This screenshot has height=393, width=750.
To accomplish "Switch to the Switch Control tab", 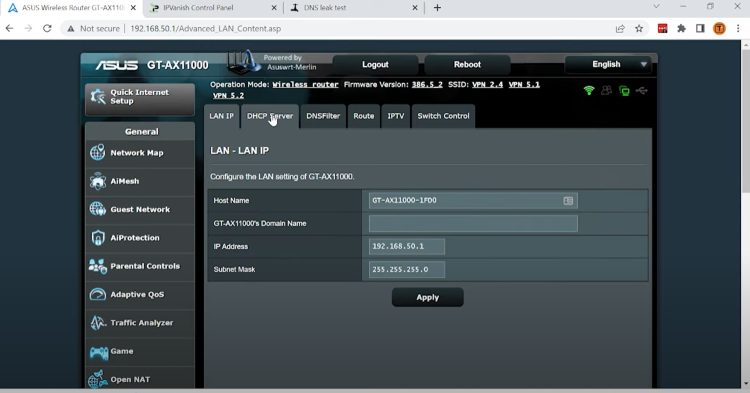I will click(x=443, y=116).
